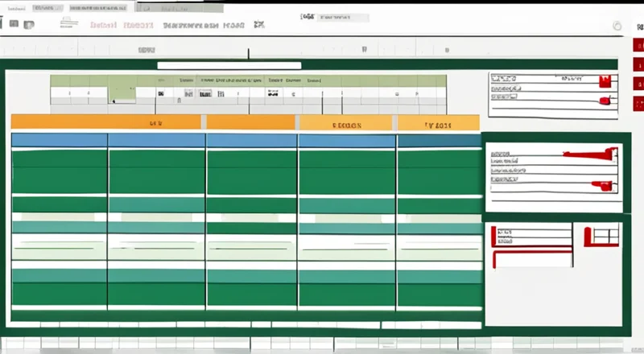Screen dimensions: 644x354
Task: Click the first blue column header cell
Action: 60,140
